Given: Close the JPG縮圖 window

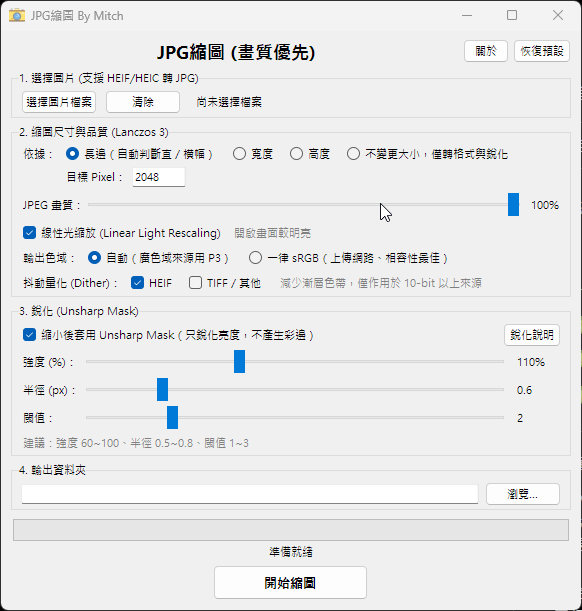Looking at the screenshot, I should click(x=558, y=16).
